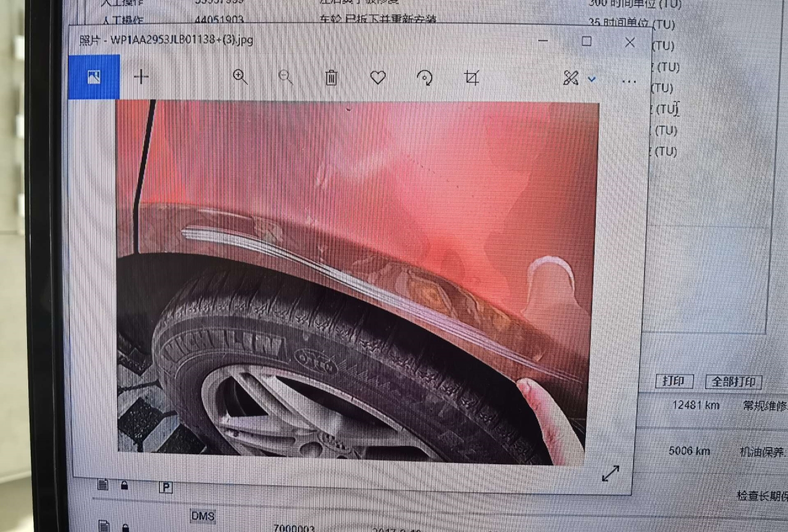Open the Edit & Create icon
This screenshot has height=532, width=788.
tap(571, 78)
